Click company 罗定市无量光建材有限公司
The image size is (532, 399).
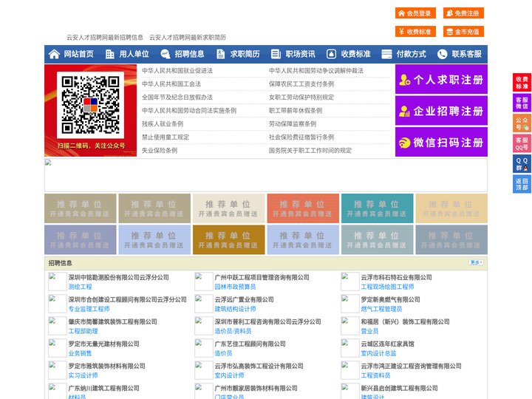point(104,344)
